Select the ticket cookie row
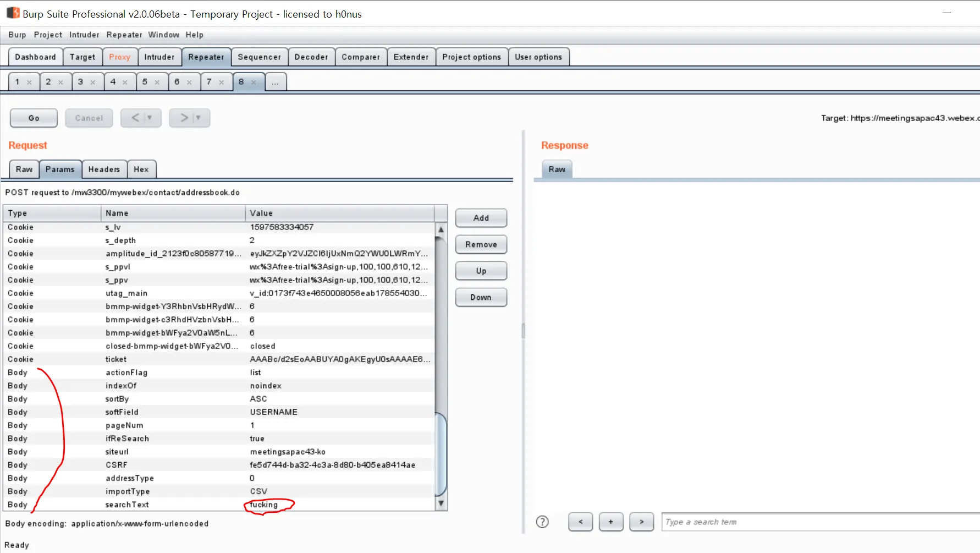Screen dimensions: 980x553 [219, 359]
